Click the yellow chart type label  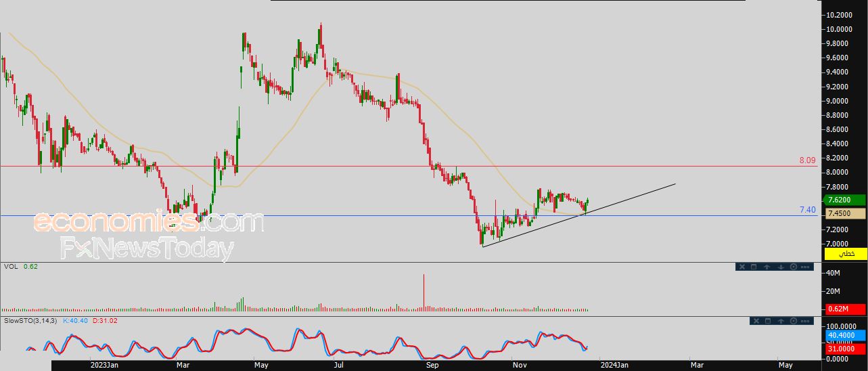click(846, 254)
